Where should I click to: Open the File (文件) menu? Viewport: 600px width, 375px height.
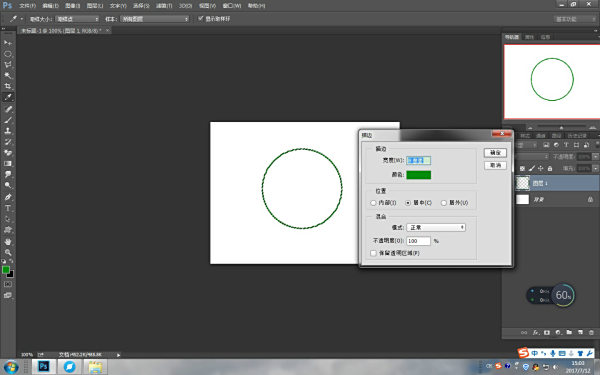pos(27,6)
